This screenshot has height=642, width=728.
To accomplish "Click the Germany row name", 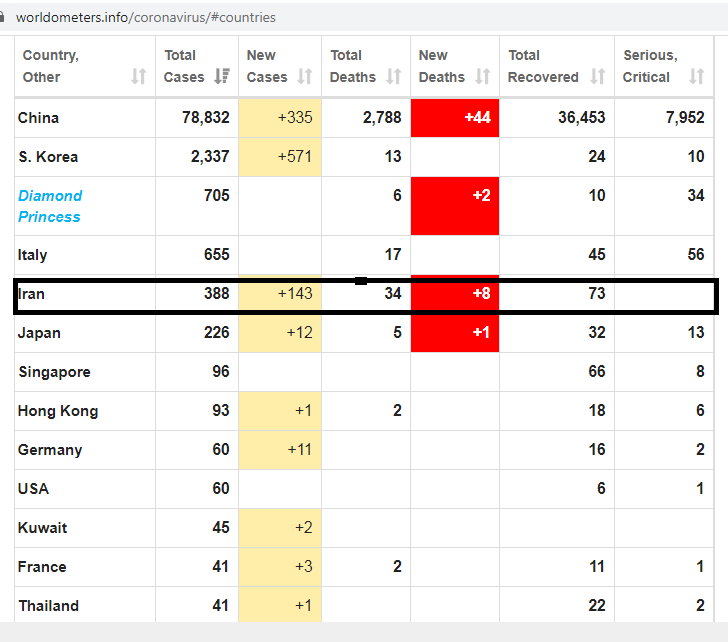I will pos(50,450).
